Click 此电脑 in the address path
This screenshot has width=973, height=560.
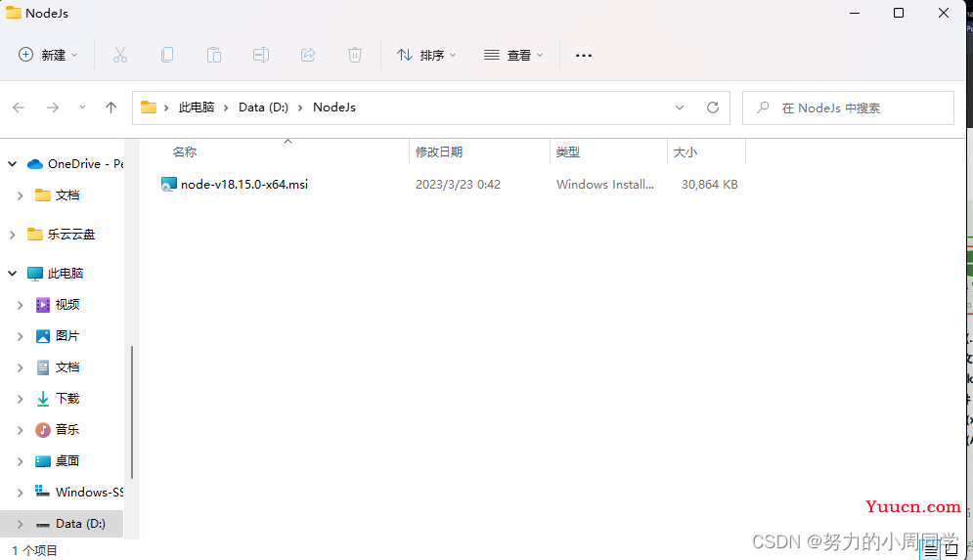pyautogui.click(x=197, y=108)
